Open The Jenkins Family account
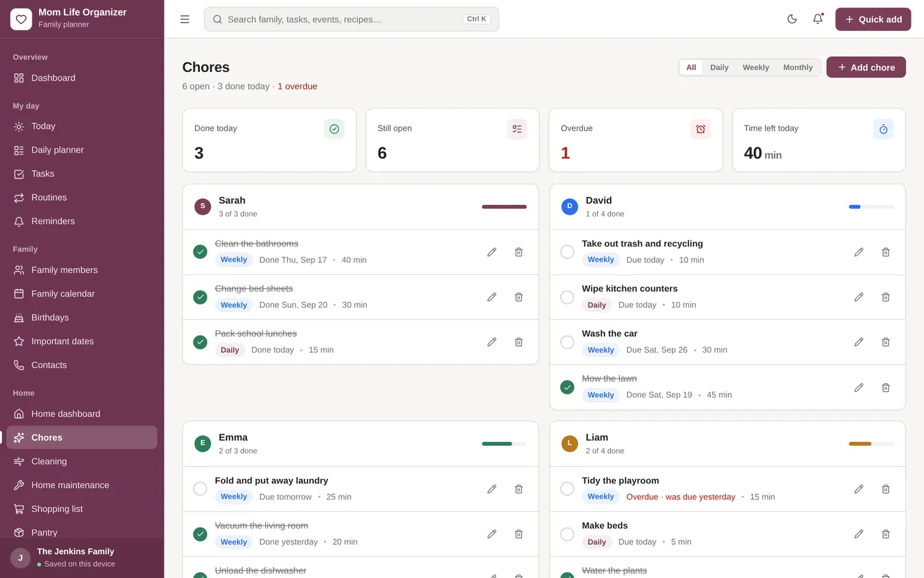Viewport: 924px width, 578px height. pos(82,558)
